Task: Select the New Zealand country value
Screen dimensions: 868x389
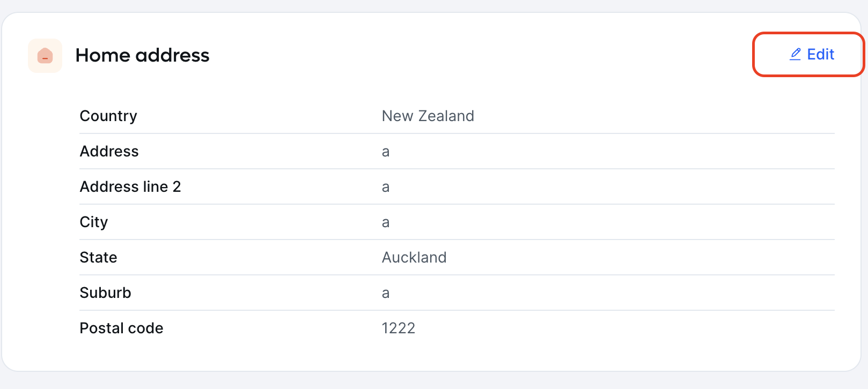Action: [x=428, y=116]
